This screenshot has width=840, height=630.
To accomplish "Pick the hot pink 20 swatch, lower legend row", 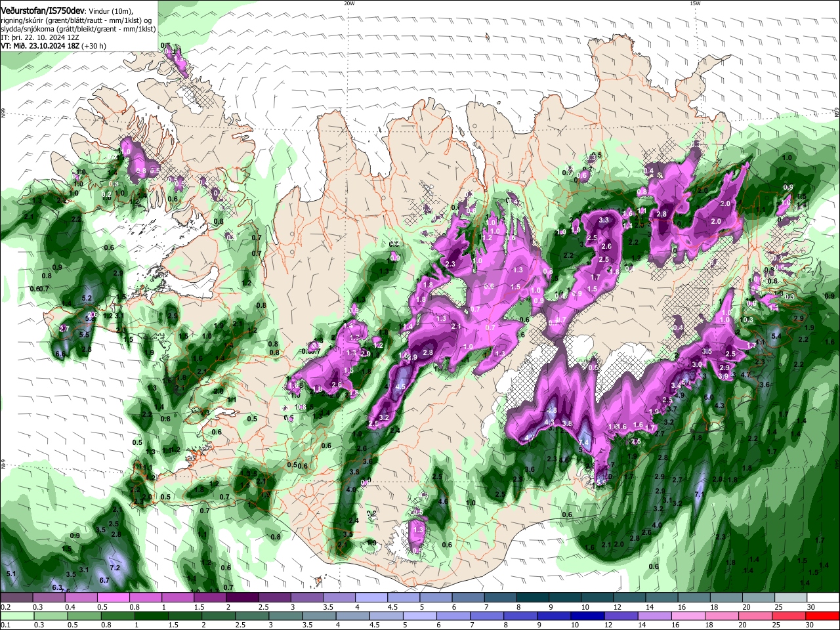I will (756, 616).
